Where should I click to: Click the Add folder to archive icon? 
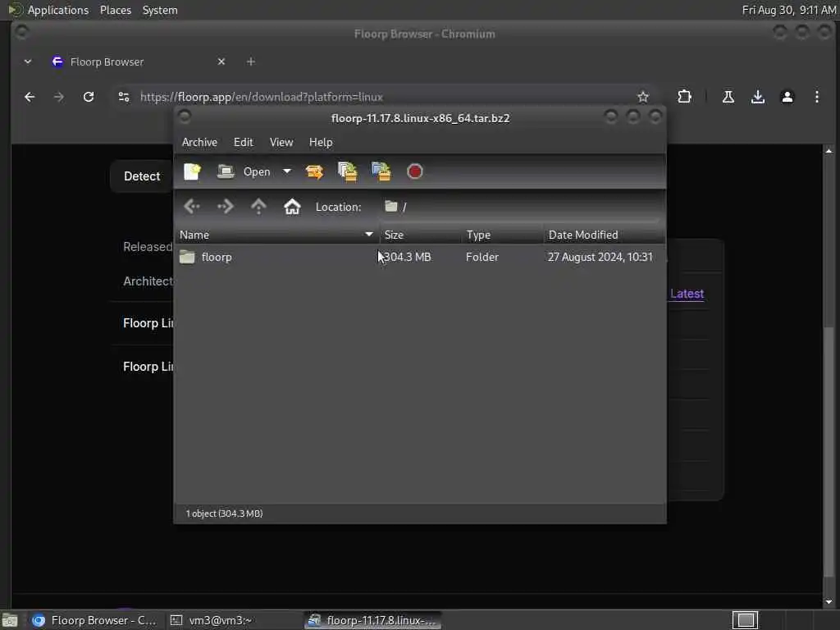pyautogui.click(x=381, y=171)
